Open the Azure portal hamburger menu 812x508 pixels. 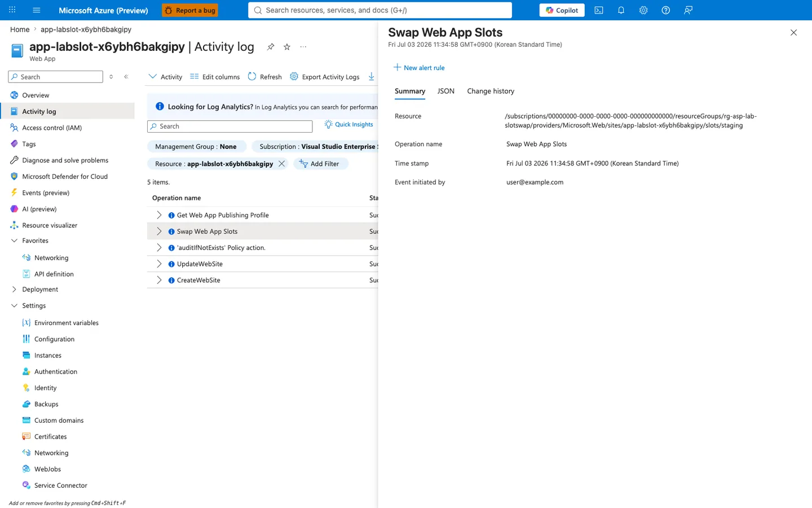pyautogui.click(x=37, y=10)
